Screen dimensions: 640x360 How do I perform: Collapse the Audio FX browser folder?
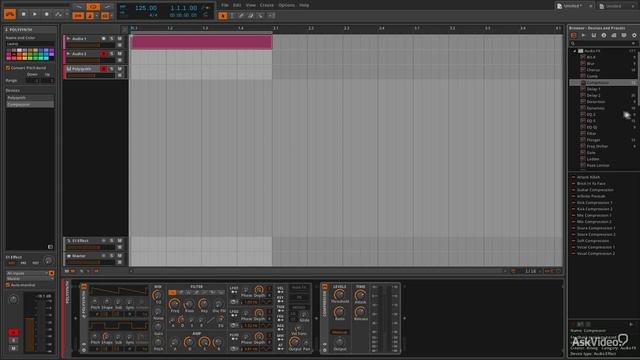[x=575, y=51]
